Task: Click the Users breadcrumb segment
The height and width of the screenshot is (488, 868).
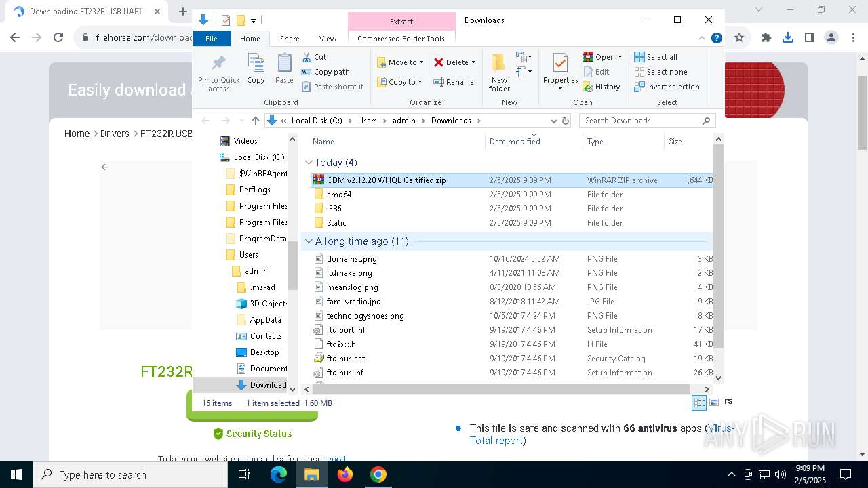Action: [368, 121]
